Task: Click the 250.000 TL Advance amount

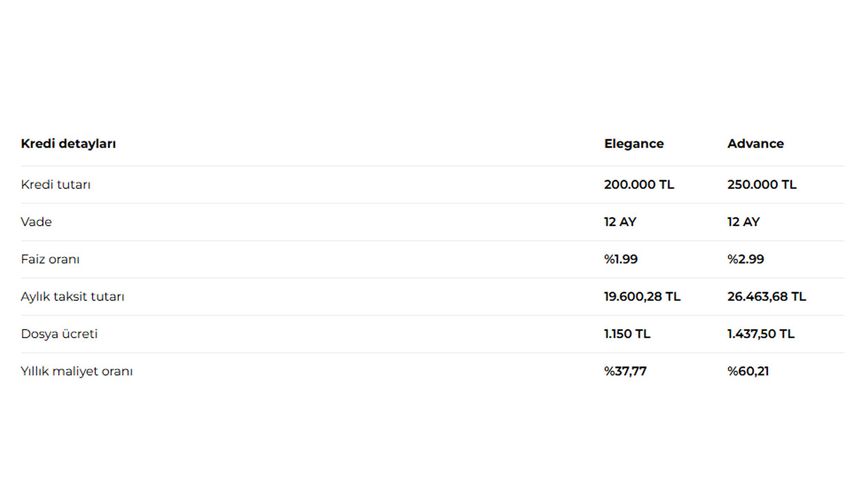Action: click(x=762, y=185)
